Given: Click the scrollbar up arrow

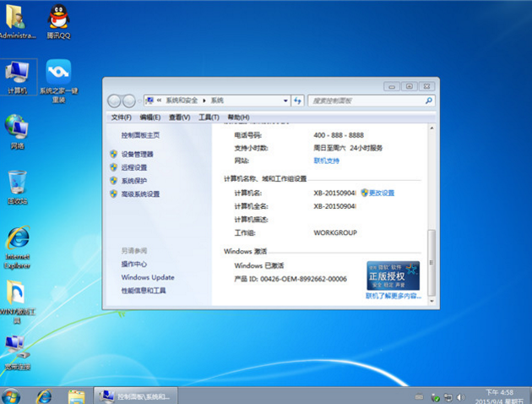Looking at the screenshot, I should (x=432, y=128).
